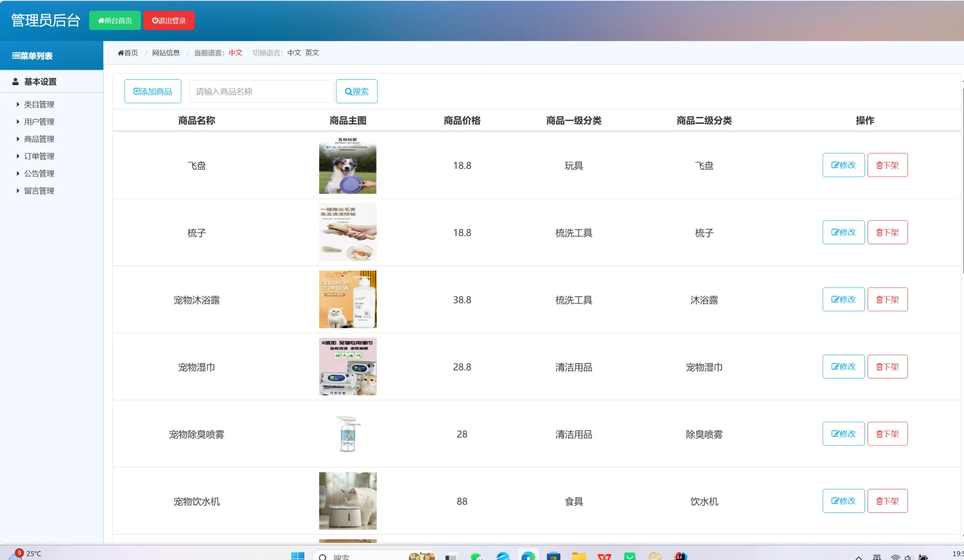Click the 网站信息 breadcrumb item
Screen dimensions: 964x560
(166, 52)
